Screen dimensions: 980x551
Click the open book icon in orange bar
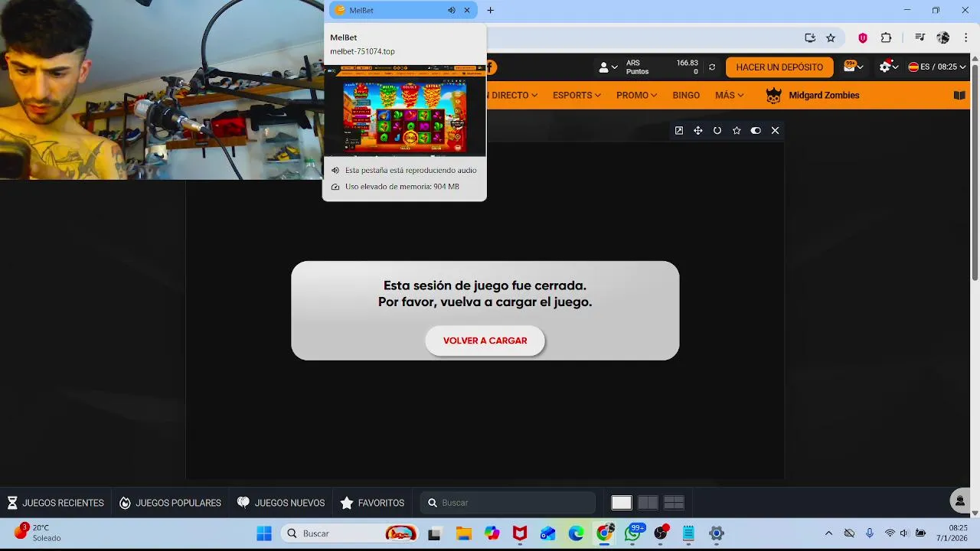[959, 96]
